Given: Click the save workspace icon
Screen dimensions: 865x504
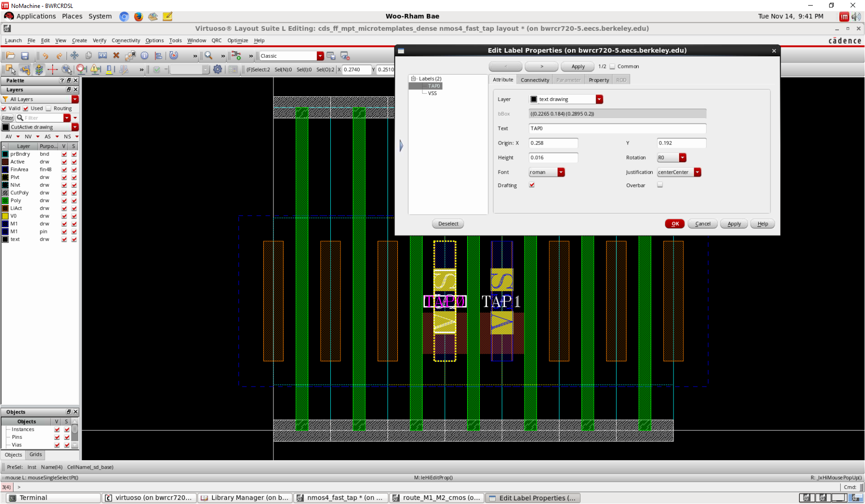Looking at the screenshot, I should tap(331, 55).
